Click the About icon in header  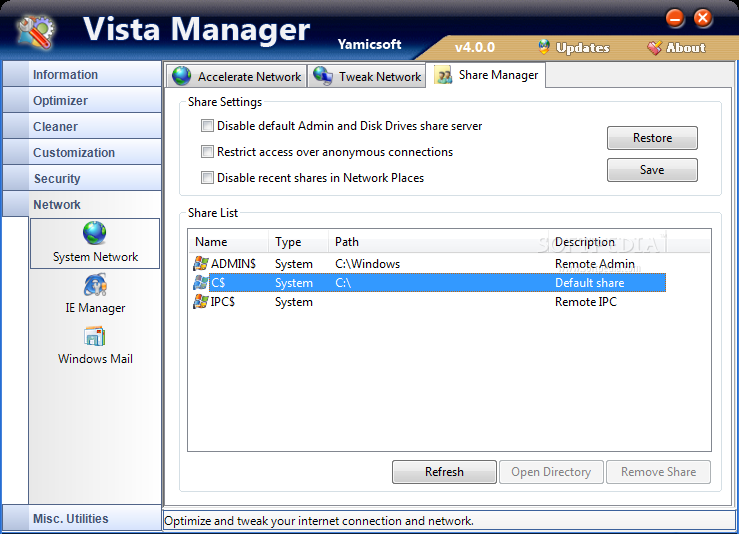tap(655, 47)
